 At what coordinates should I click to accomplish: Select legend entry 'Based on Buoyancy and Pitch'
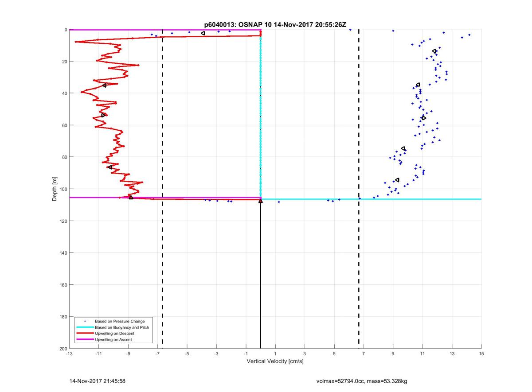(x=122, y=327)
